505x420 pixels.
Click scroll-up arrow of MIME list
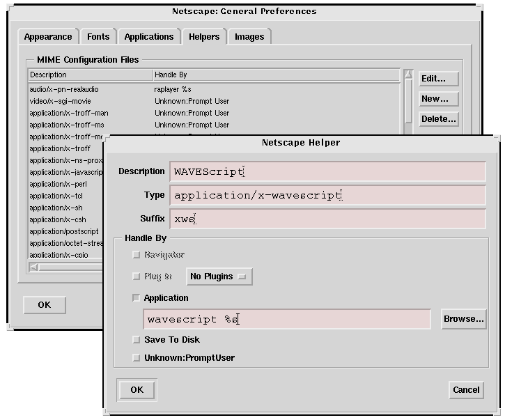coord(408,75)
